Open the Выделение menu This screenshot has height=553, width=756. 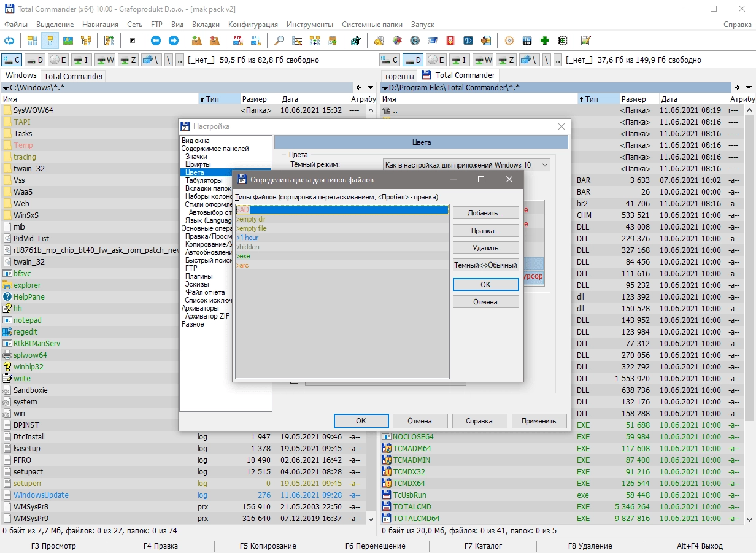point(55,25)
